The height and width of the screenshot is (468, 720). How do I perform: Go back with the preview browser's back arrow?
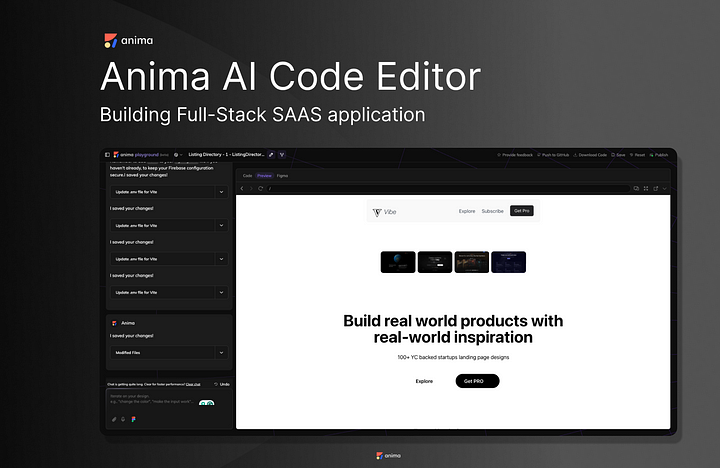(242, 188)
